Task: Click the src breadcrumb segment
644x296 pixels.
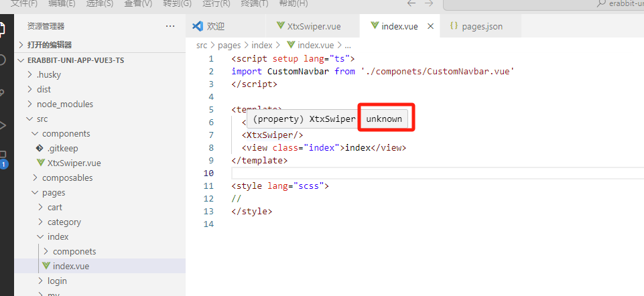Action: 202,45
